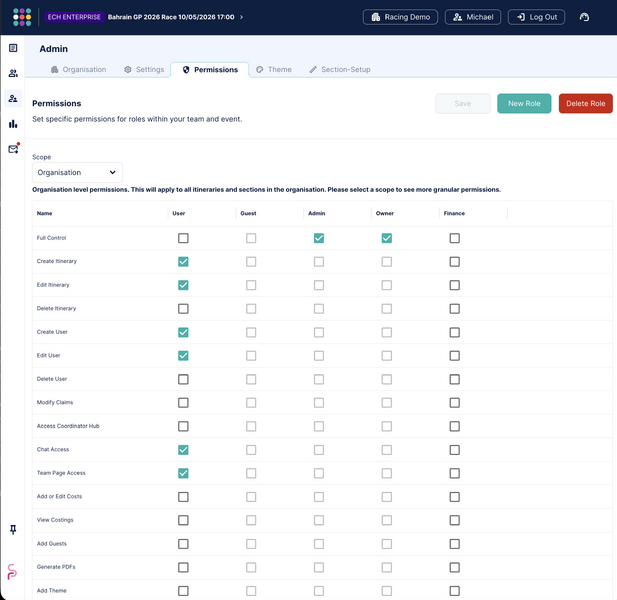Open the bar chart analytics icon
This screenshot has height=600, width=617.
pos(13,124)
